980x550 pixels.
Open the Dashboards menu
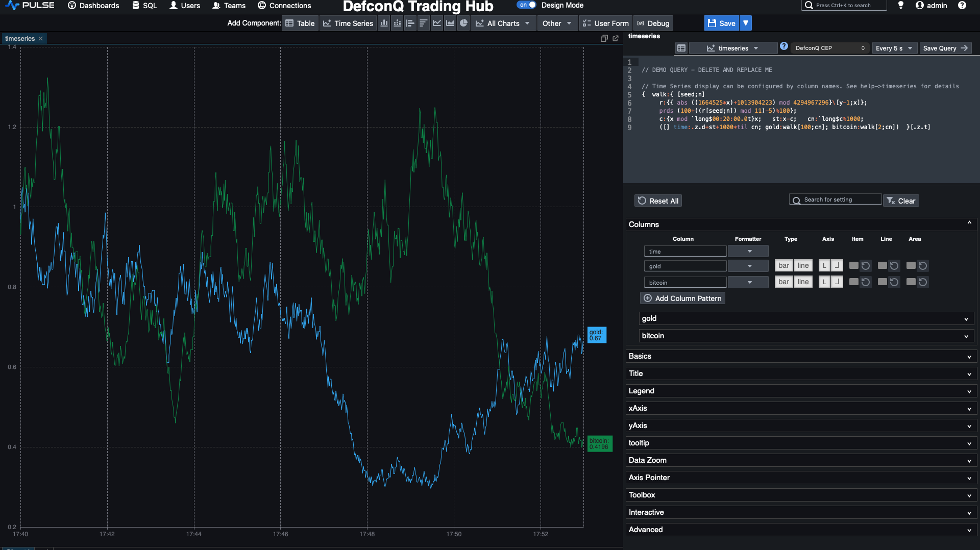pos(93,6)
